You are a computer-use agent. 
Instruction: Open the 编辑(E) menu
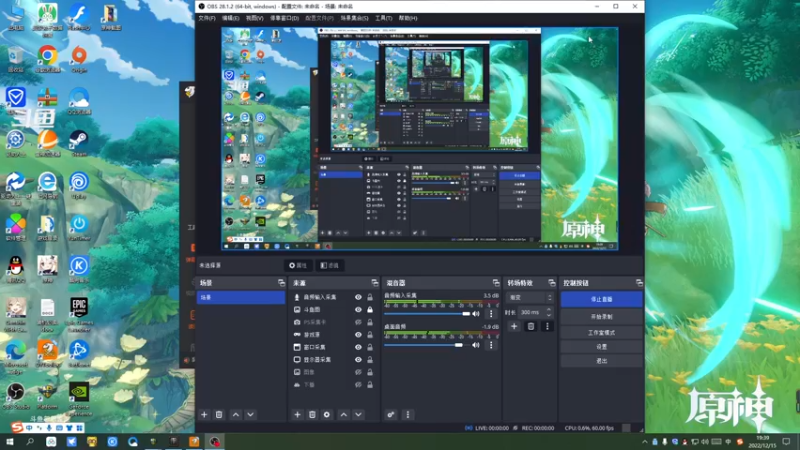point(230,18)
